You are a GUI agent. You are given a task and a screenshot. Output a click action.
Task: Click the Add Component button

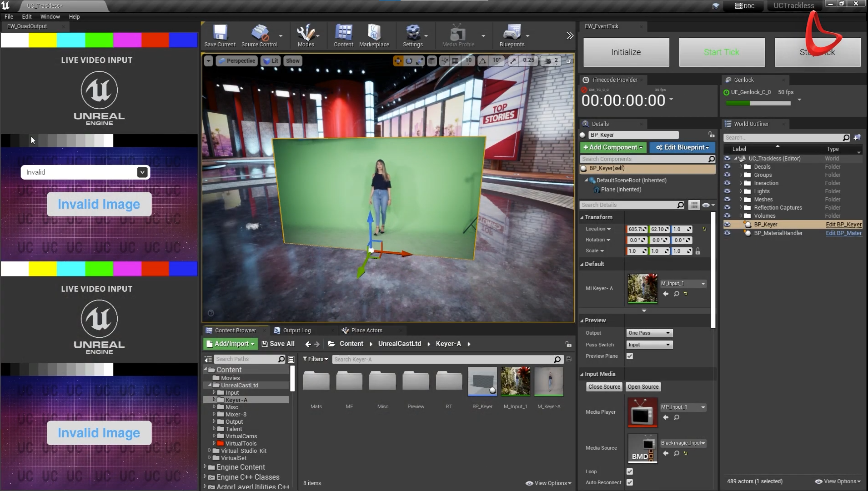613,147
